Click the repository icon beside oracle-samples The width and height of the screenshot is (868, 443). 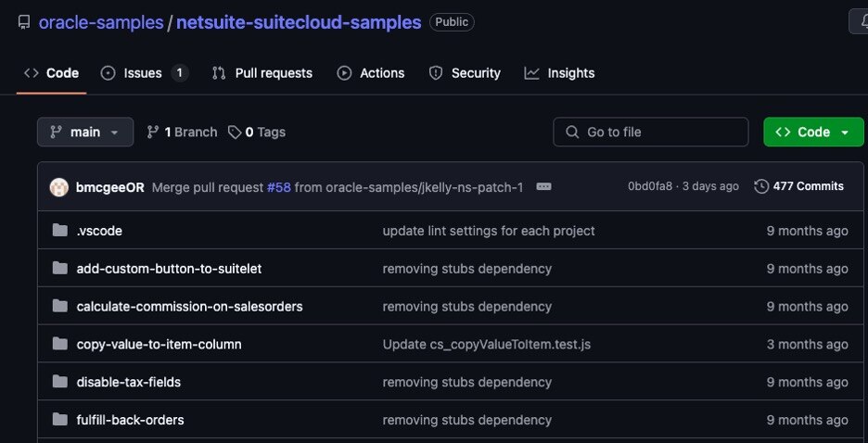pos(24,22)
